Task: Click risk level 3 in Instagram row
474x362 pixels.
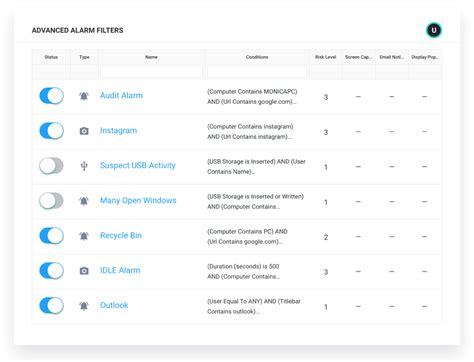Action: [326, 132]
